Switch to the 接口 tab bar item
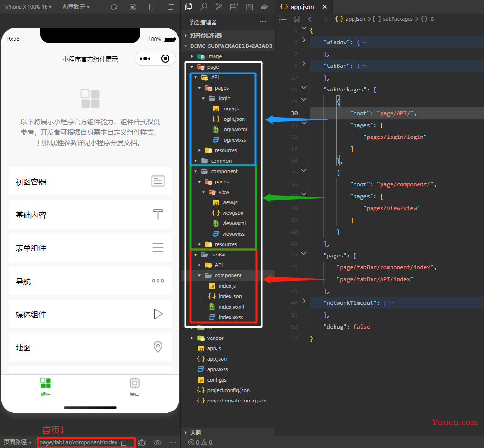484x448 pixels. click(x=135, y=387)
